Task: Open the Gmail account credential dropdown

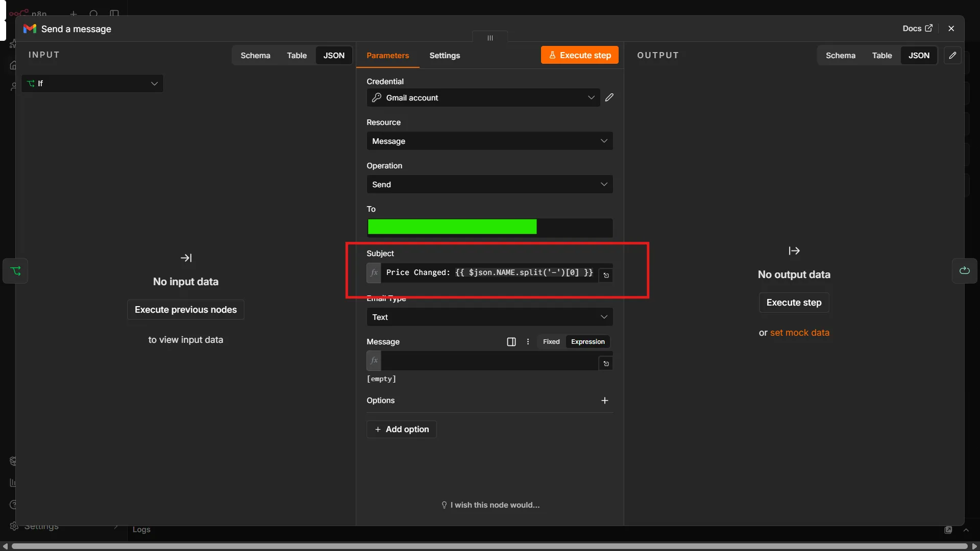Action: [x=483, y=97]
